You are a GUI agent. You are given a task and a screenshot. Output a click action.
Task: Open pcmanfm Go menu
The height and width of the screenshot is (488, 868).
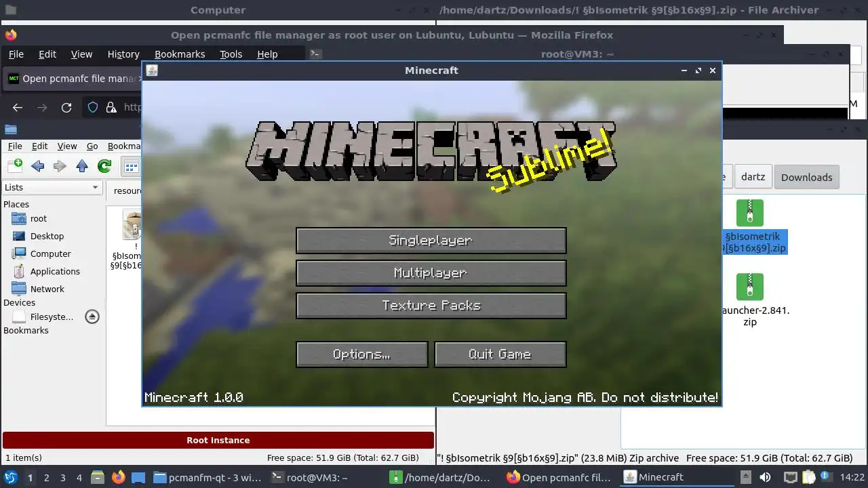tap(92, 146)
